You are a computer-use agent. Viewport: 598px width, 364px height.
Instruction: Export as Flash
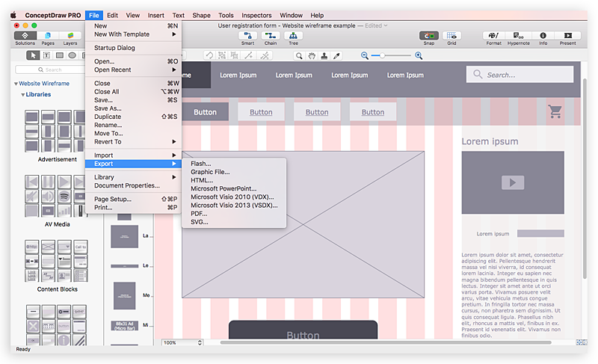(234, 164)
